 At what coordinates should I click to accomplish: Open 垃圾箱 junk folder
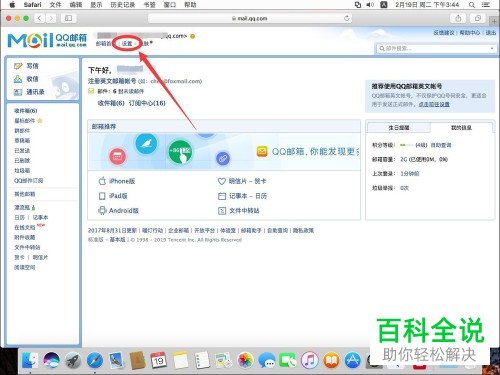pos(22,171)
